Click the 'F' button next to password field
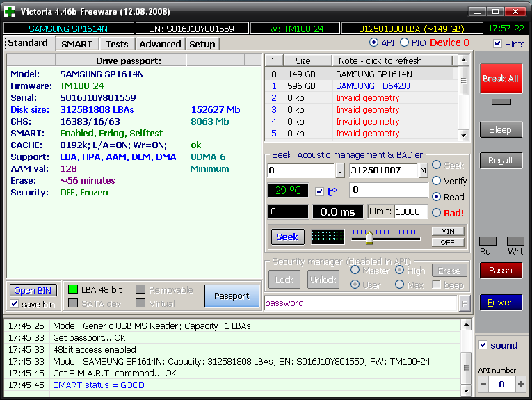 pos(465,303)
